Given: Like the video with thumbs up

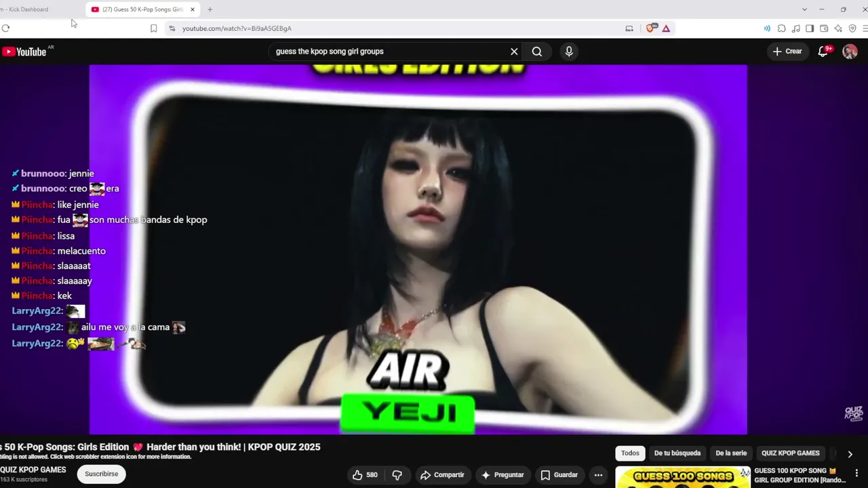Looking at the screenshot, I should [364, 475].
